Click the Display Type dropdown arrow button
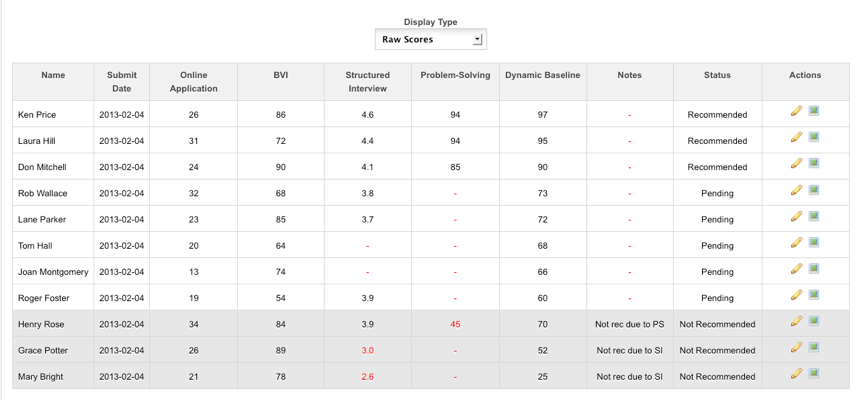 click(477, 40)
